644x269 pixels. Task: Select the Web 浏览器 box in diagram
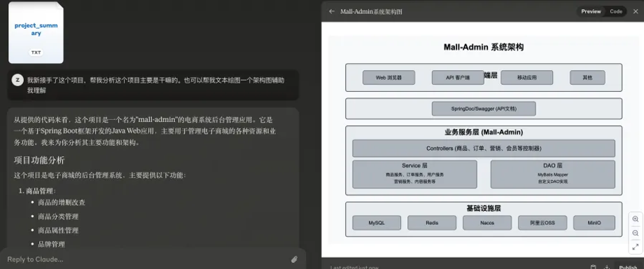coord(388,77)
